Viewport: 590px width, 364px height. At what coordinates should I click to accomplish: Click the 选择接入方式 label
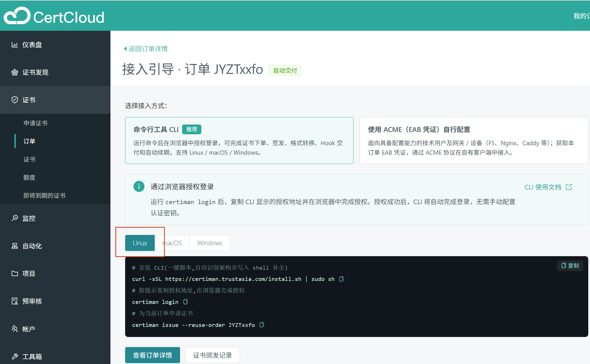click(x=146, y=106)
